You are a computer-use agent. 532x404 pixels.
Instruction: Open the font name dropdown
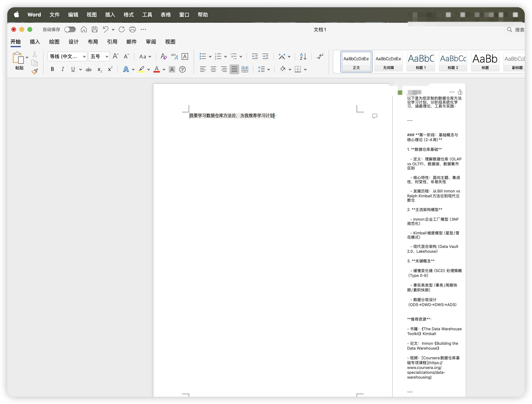[x=84, y=57]
